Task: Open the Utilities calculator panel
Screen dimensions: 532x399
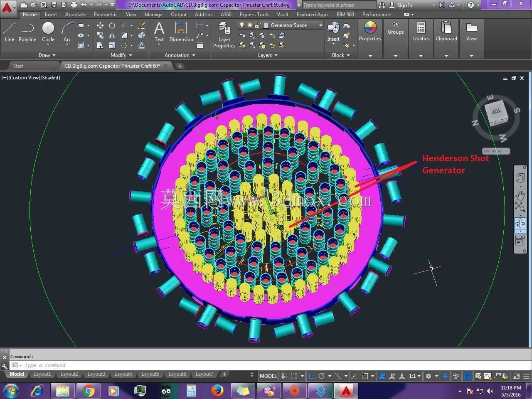Action: 421,32
